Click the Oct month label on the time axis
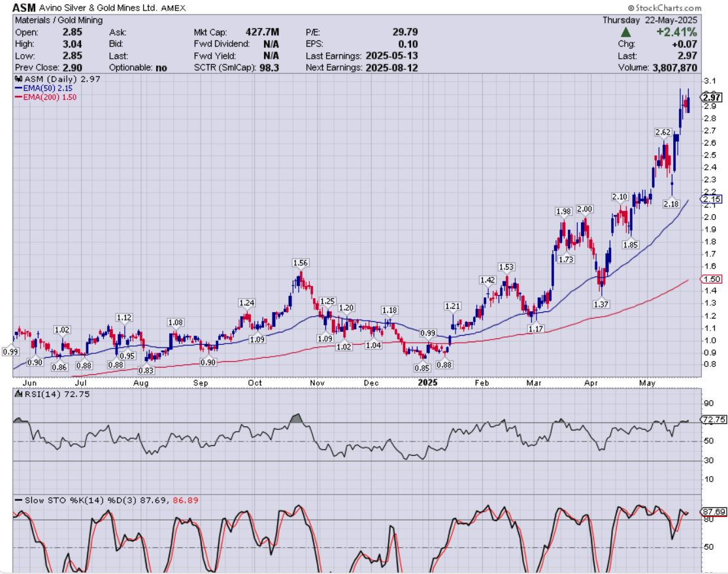The image size is (728, 574). tap(255, 383)
